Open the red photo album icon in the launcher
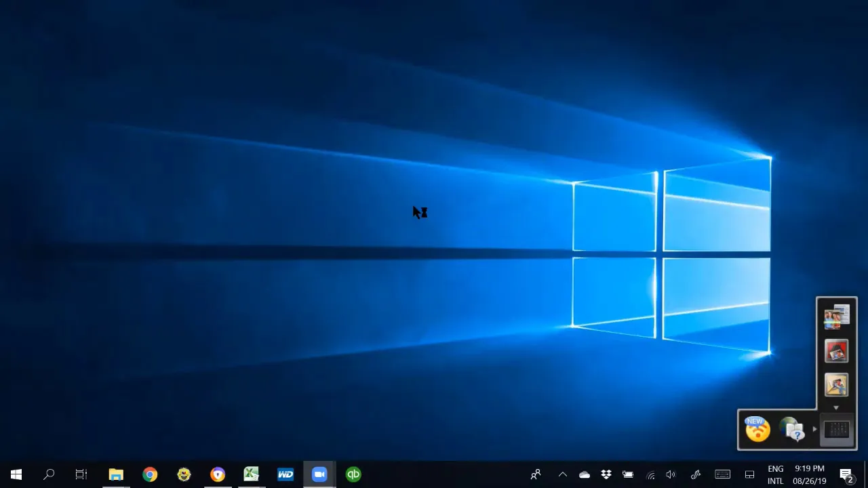This screenshot has height=488, width=868. (836, 351)
